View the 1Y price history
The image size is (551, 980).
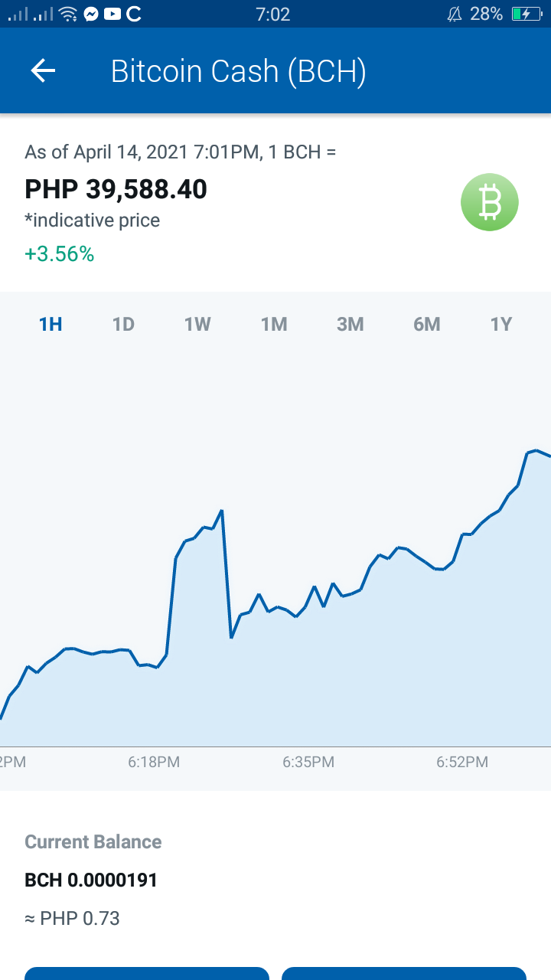tap(500, 325)
